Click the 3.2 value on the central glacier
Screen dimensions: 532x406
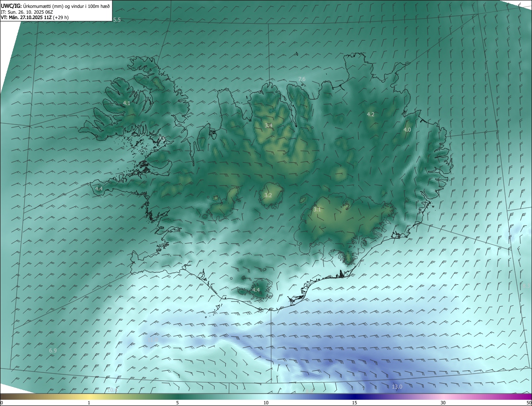[x=268, y=195]
